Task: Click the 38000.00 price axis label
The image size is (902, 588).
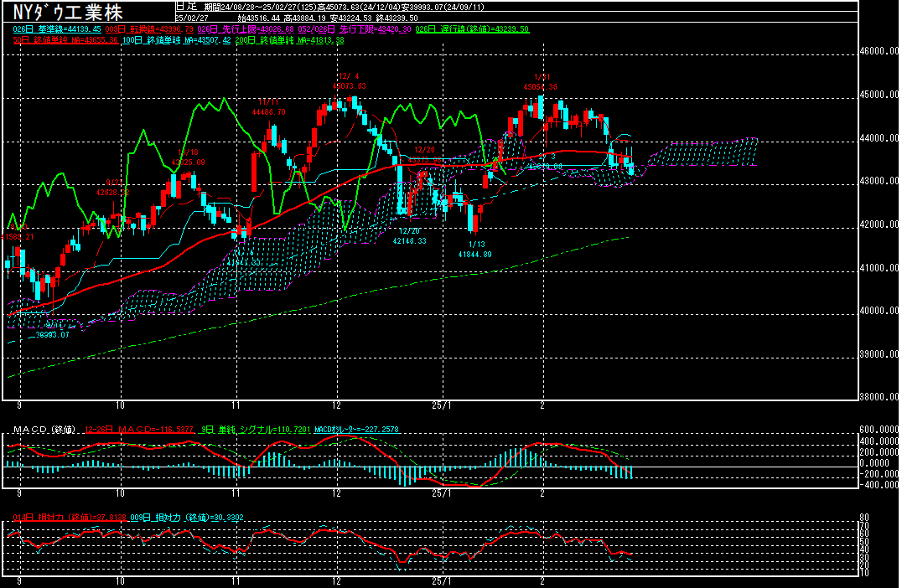Action: tap(879, 396)
